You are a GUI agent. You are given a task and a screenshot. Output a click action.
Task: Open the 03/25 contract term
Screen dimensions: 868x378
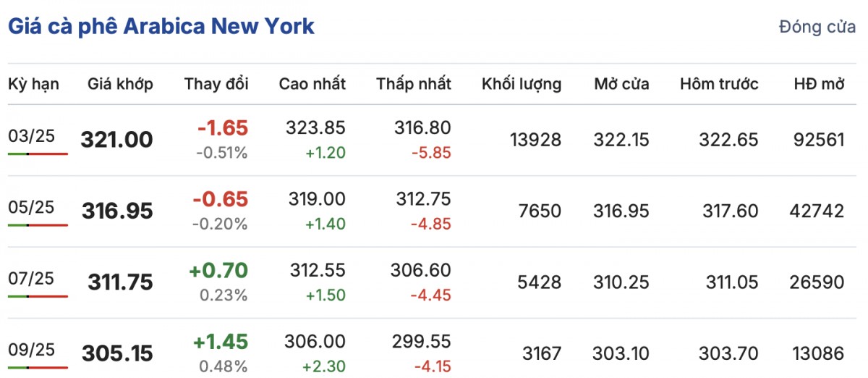click(31, 135)
